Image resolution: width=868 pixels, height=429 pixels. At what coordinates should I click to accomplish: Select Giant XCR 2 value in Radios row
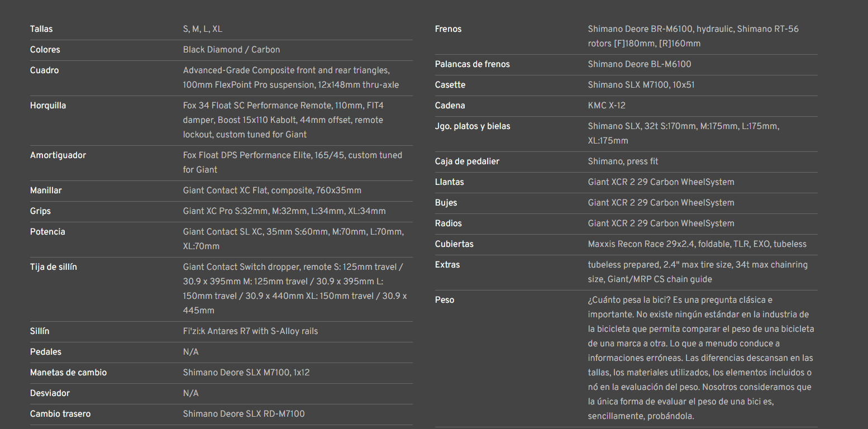(x=661, y=223)
